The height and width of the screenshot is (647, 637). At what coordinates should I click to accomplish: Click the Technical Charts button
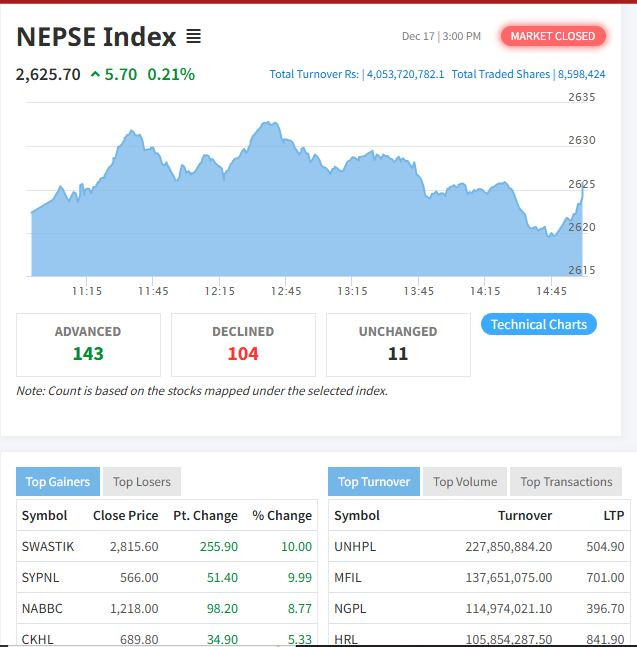(538, 324)
